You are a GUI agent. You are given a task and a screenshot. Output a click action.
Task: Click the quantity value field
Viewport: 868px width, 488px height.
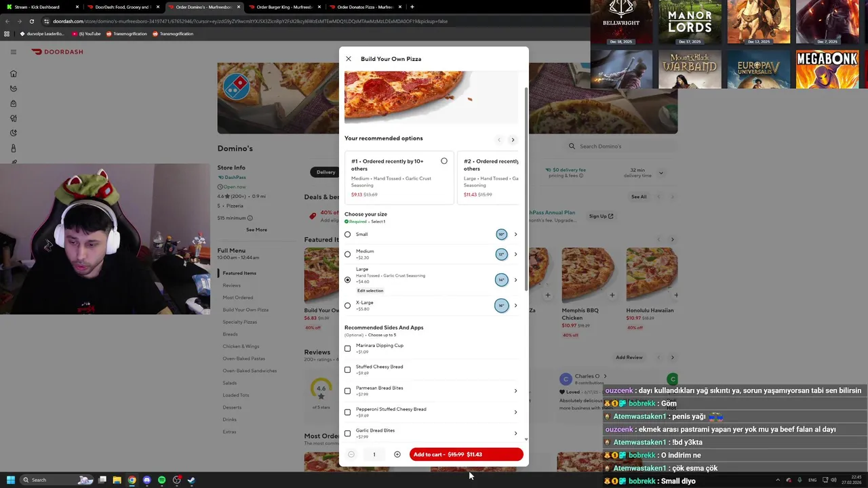[374, 455]
